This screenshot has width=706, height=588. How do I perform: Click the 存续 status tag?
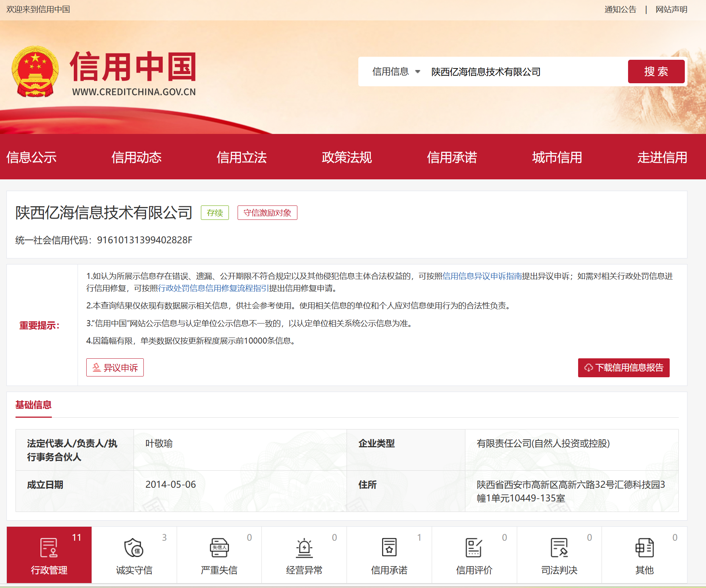(x=215, y=213)
